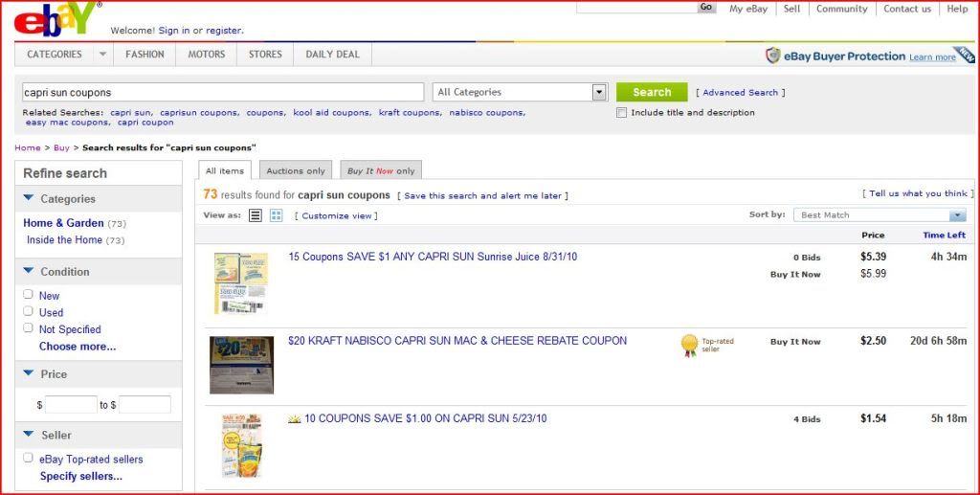Viewport: 980px width, 495px height.
Task: Click Customize view link
Action: (336, 215)
